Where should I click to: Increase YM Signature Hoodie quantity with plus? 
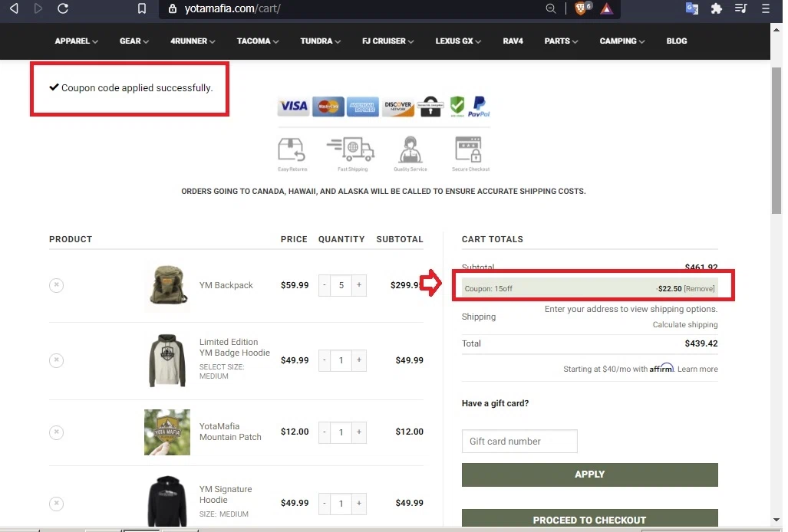coord(359,504)
